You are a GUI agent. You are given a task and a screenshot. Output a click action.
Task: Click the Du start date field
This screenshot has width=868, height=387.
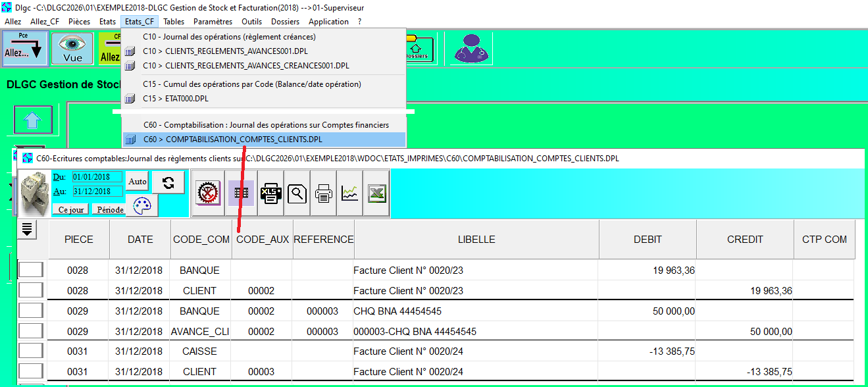click(x=97, y=177)
